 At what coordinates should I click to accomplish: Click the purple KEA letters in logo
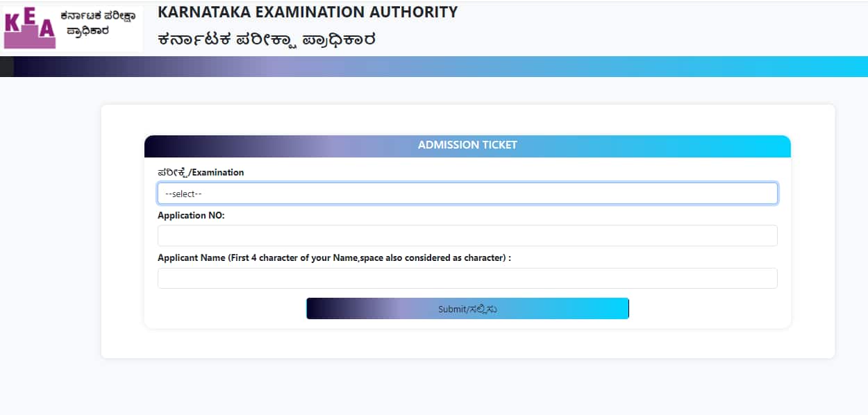point(29,28)
